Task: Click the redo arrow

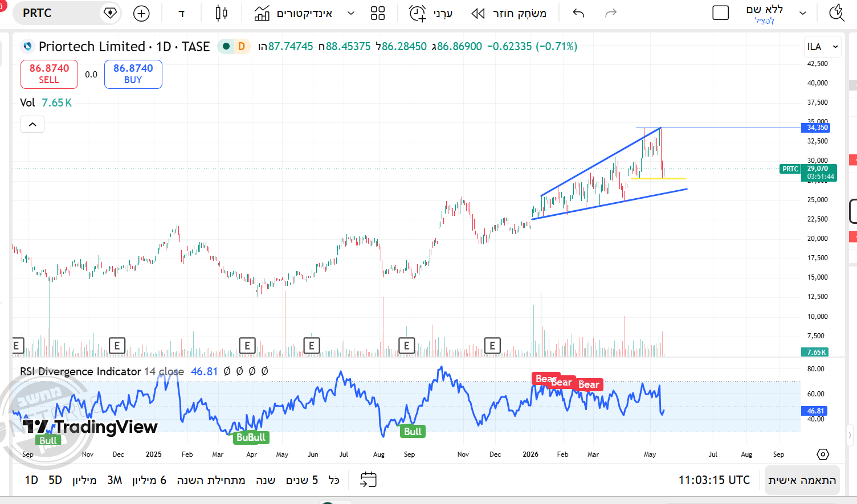Action: (x=611, y=13)
